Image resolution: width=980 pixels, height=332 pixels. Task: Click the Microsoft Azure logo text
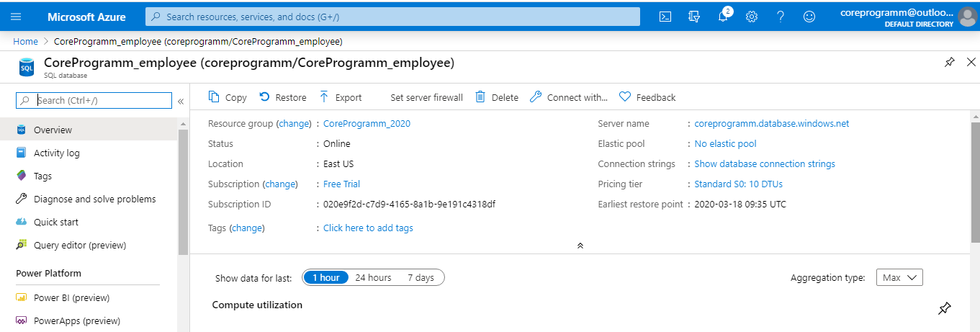point(86,17)
